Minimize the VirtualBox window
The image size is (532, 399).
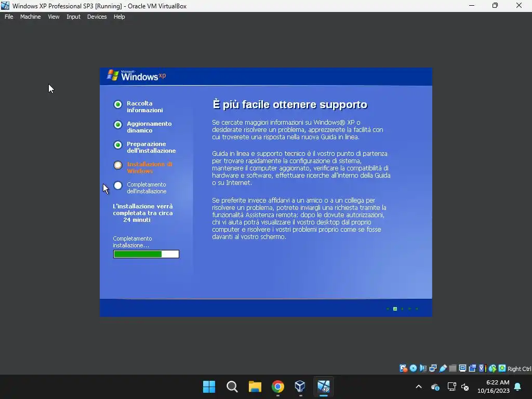point(472,6)
